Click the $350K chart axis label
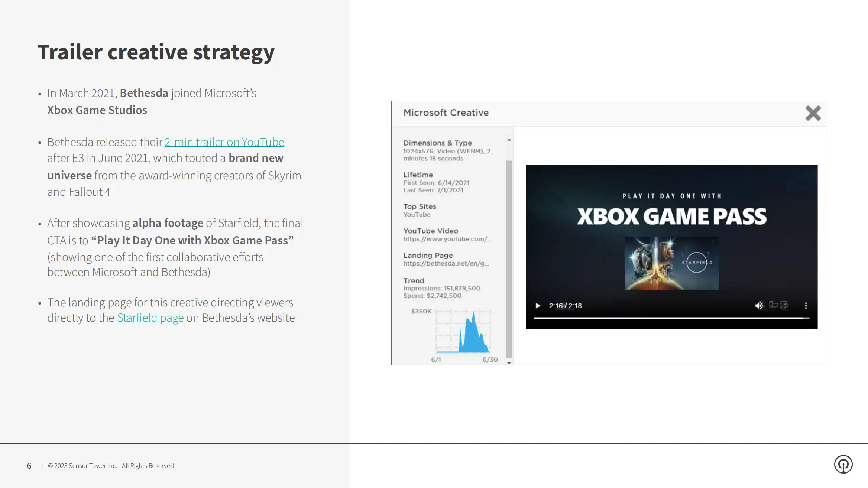 pos(421,311)
